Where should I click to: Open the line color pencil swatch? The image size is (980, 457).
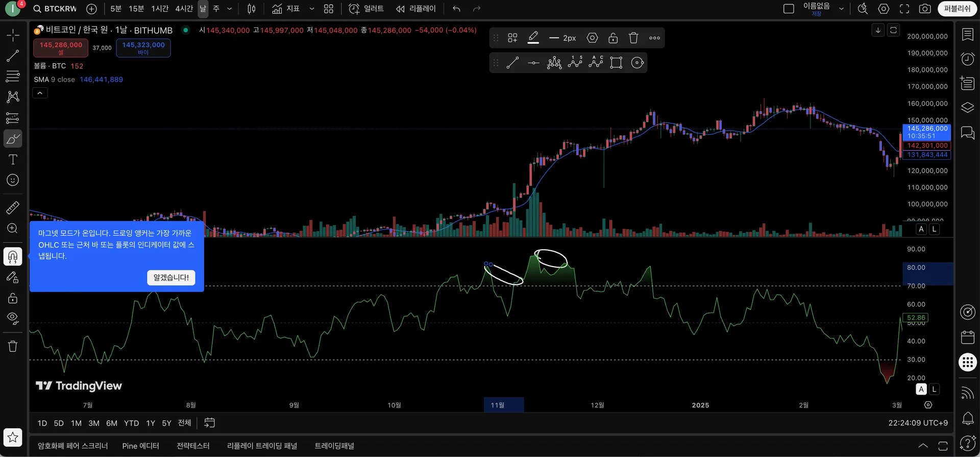[533, 38]
